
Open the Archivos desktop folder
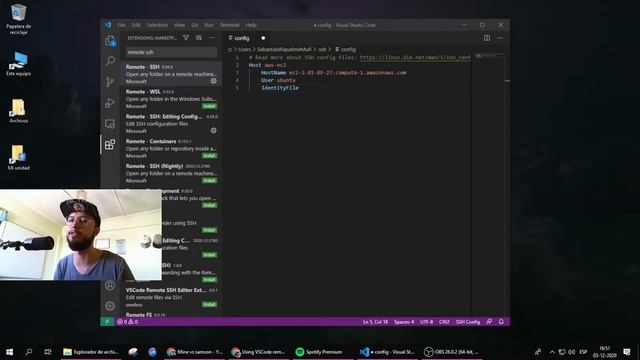[x=18, y=111]
